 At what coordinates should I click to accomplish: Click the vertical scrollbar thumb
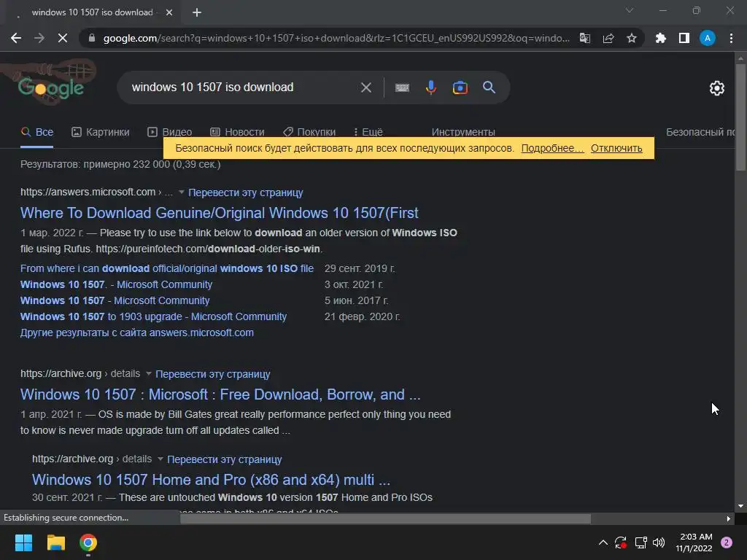[740, 117]
